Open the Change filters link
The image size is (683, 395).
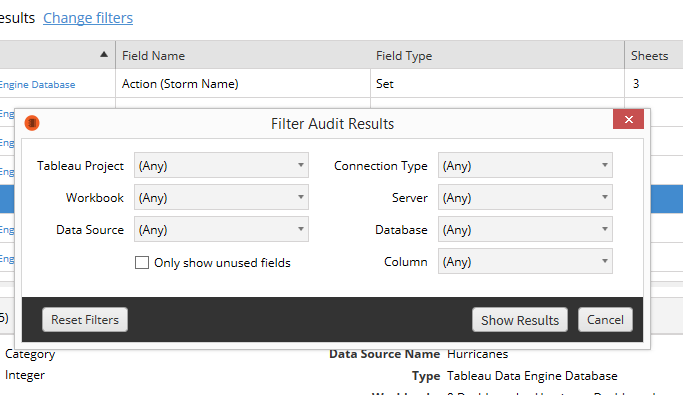point(88,18)
